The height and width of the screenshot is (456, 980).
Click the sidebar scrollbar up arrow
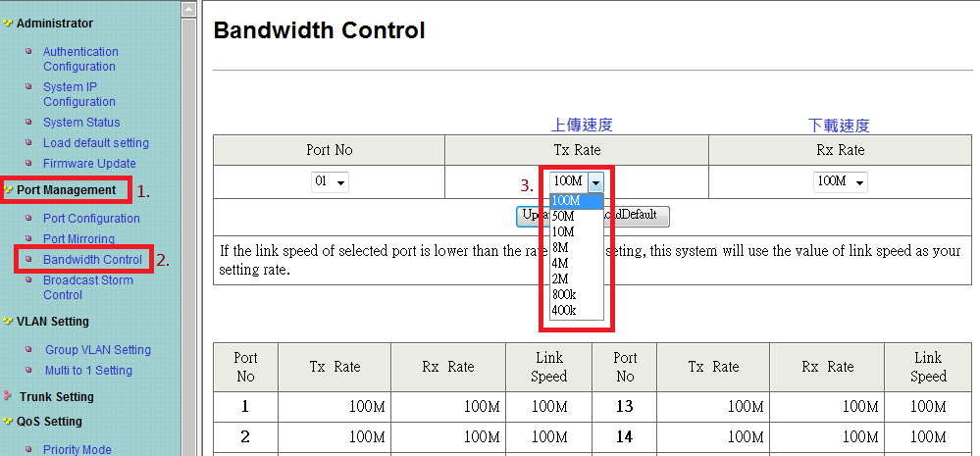click(189, 9)
